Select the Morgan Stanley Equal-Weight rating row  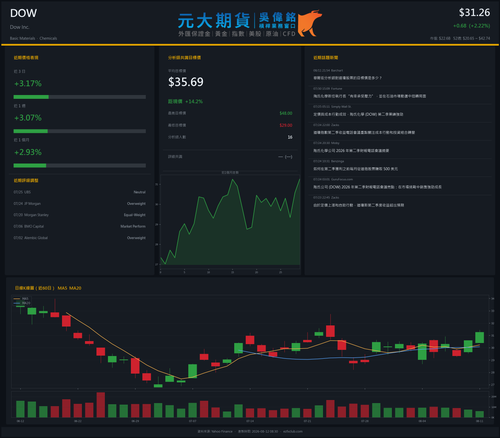(x=80, y=215)
